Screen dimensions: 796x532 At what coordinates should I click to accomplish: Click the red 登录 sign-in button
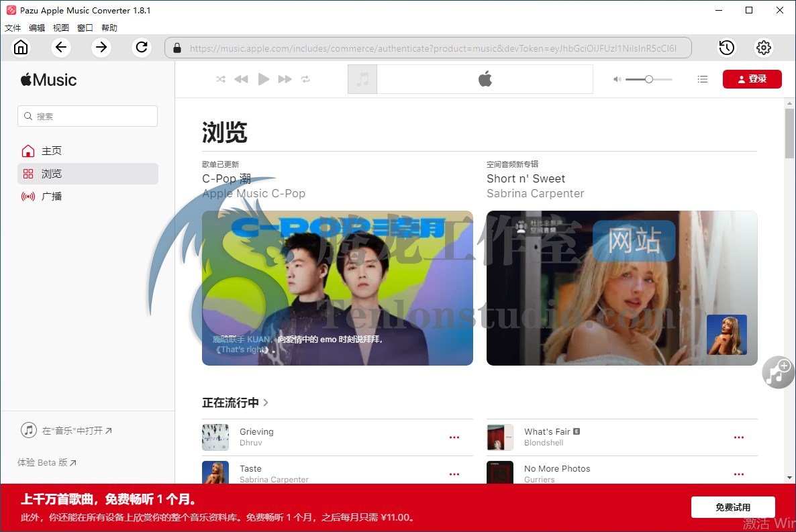coord(752,79)
